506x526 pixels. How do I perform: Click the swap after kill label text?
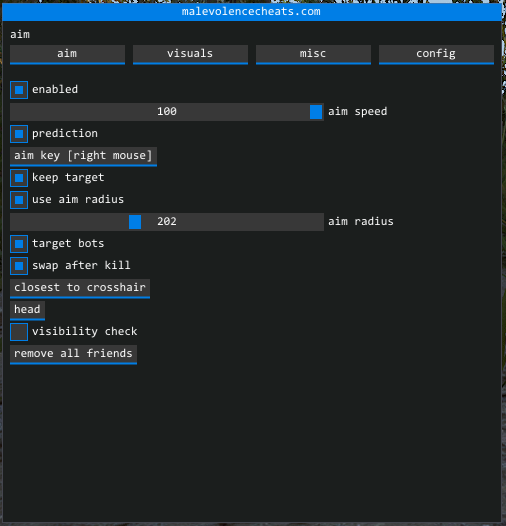click(x=81, y=265)
